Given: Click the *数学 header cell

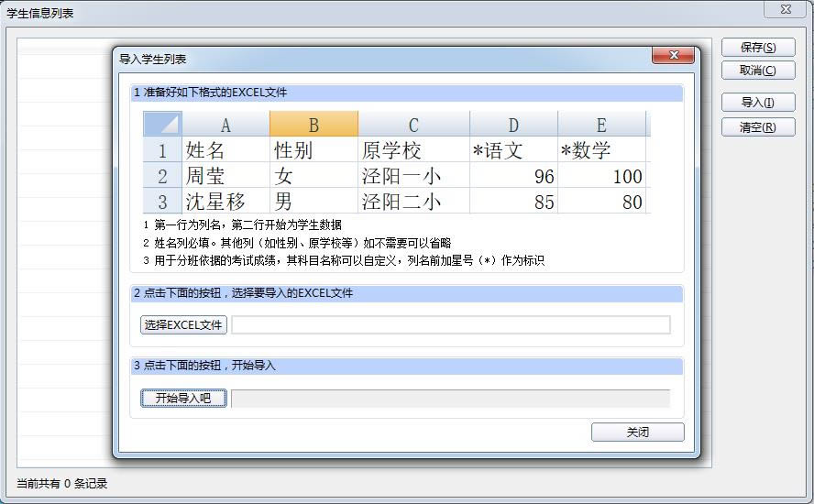Looking at the screenshot, I should click(x=601, y=150).
